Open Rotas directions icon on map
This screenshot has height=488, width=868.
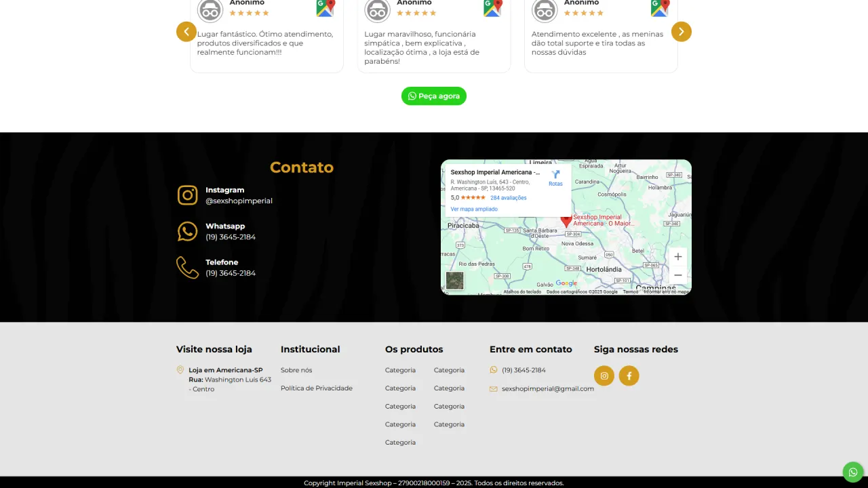point(555,175)
